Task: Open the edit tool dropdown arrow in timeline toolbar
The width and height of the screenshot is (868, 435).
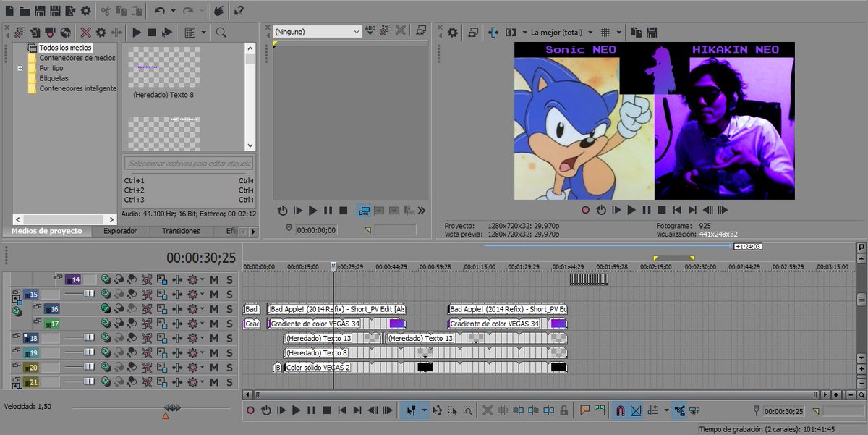Action: tap(424, 410)
